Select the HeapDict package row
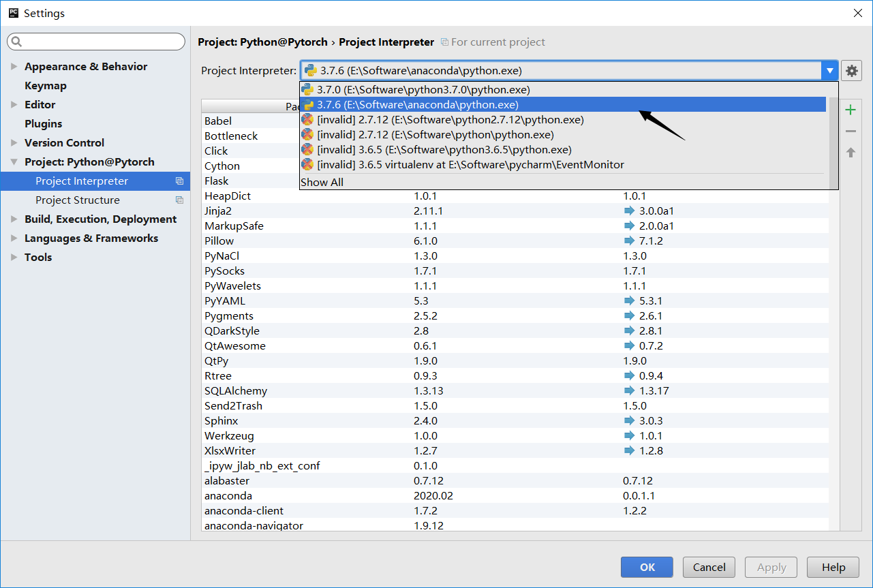This screenshot has height=588, width=873. pos(515,196)
